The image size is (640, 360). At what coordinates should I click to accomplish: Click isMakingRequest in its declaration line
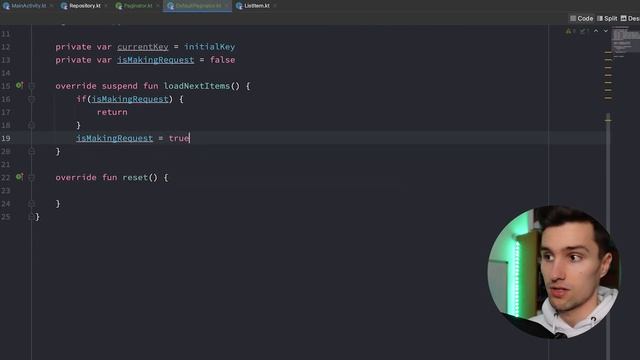pos(156,60)
